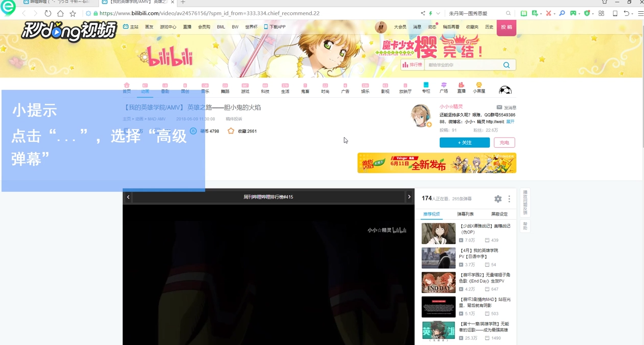Click next arrow on ranking bar
This screenshot has width=644, height=345.
click(409, 197)
